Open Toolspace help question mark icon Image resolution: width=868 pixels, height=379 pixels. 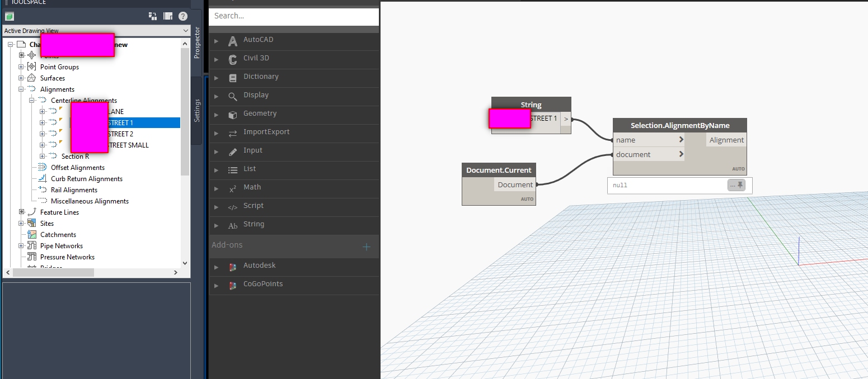pyautogui.click(x=182, y=16)
